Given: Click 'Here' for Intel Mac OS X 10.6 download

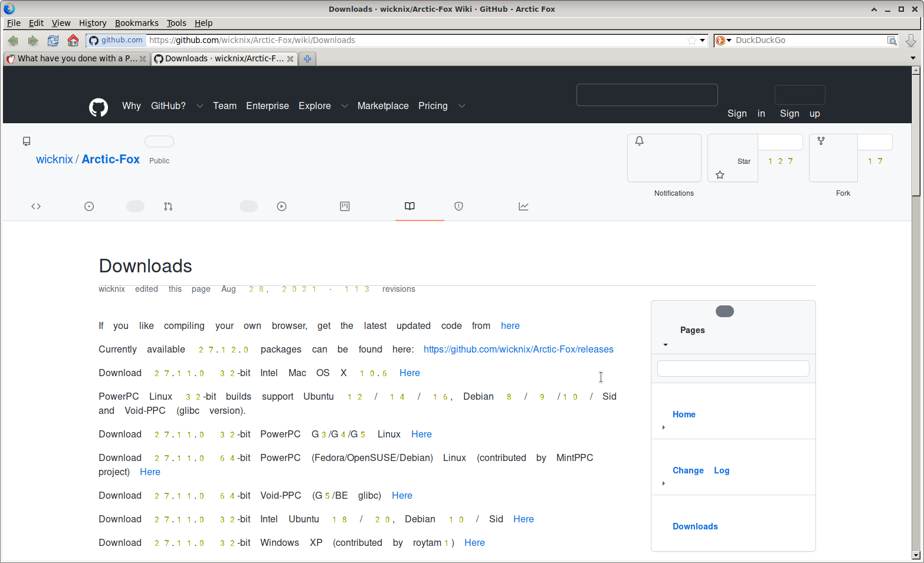Looking at the screenshot, I should [x=409, y=373].
